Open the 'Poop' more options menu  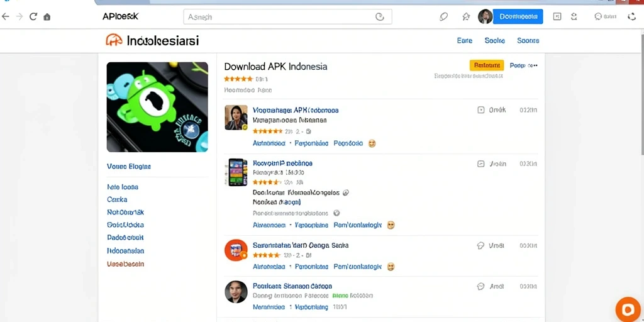524,65
